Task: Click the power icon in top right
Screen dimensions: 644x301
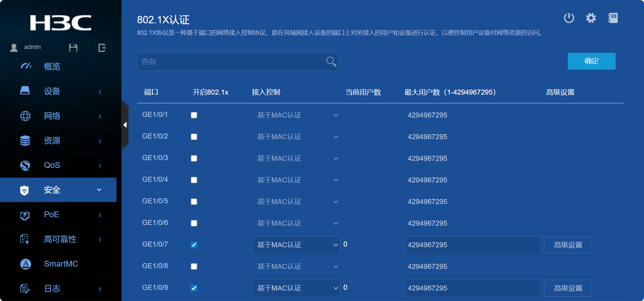Action: [x=569, y=18]
